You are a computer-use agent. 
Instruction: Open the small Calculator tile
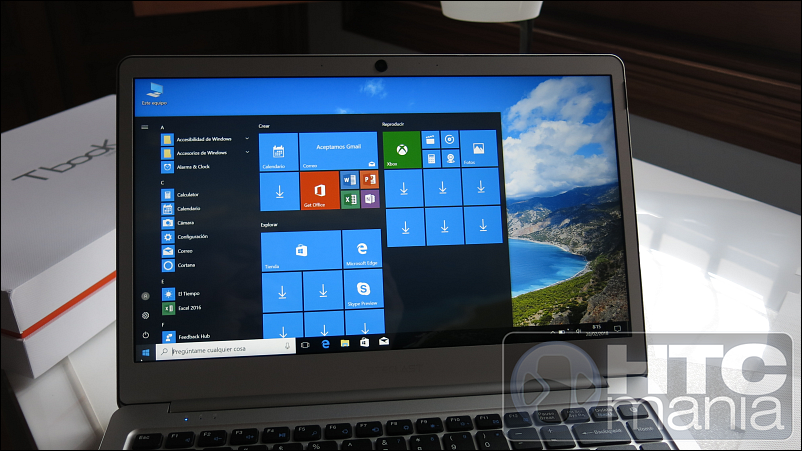[x=431, y=159]
